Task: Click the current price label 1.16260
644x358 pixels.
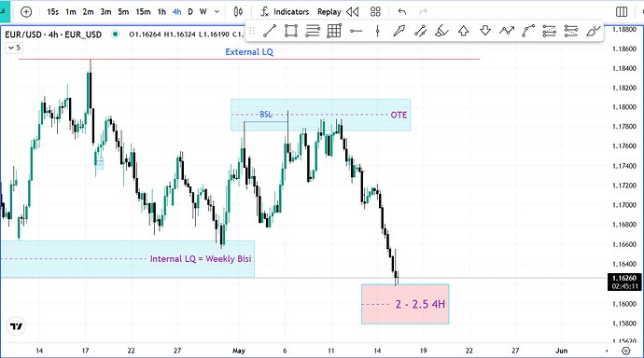Action: [x=624, y=279]
